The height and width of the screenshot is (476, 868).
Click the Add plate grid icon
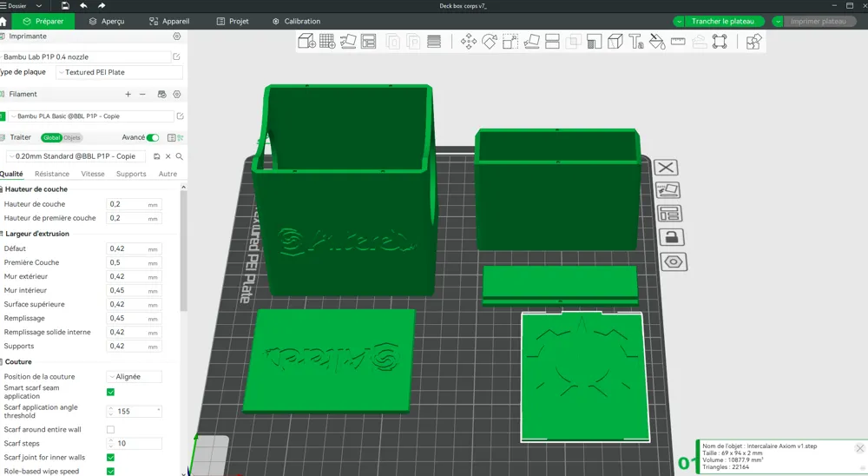pyautogui.click(x=327, y=41)
